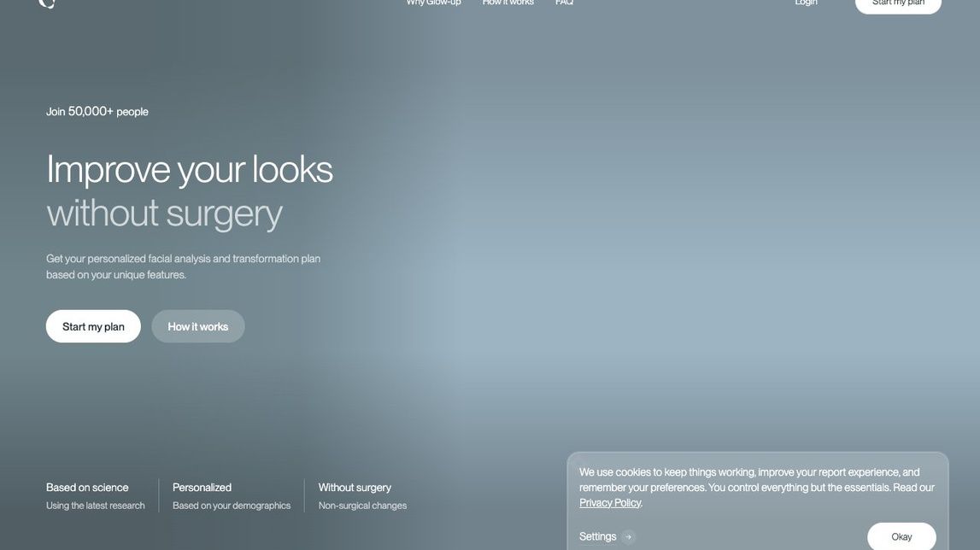Open the Privacy Policy link
The width and height of the screenshot is (980, 550).
click(x=610, y=502)
